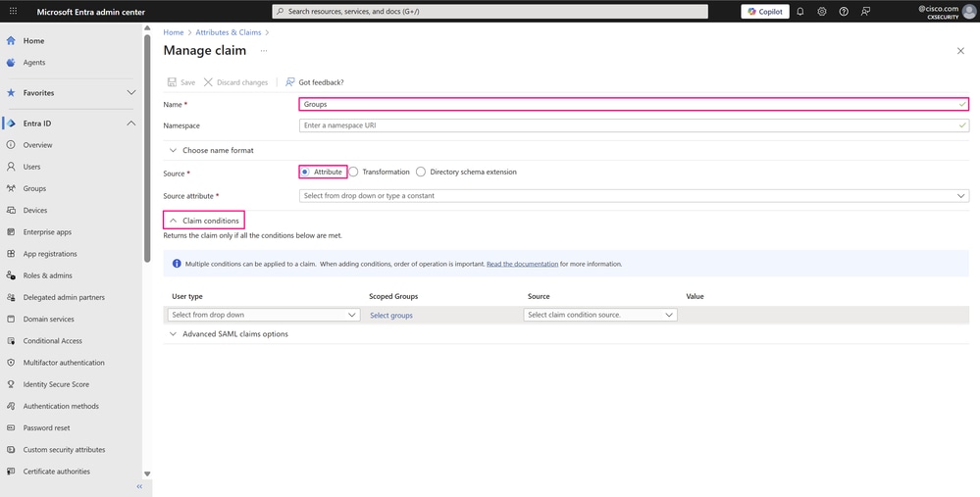The image size is (980, 497).
Task: Click the Roles & admins icon
Action: click(11, 275)
